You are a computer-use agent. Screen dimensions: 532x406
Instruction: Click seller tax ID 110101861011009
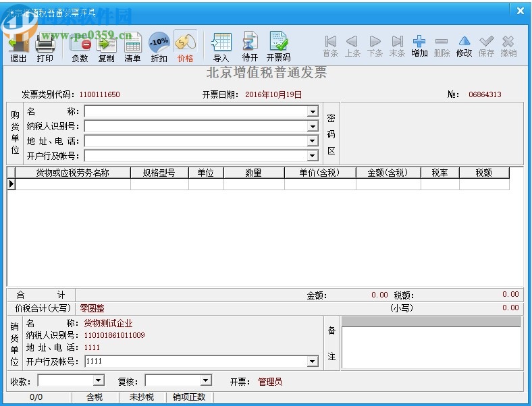tap(114, 335)
